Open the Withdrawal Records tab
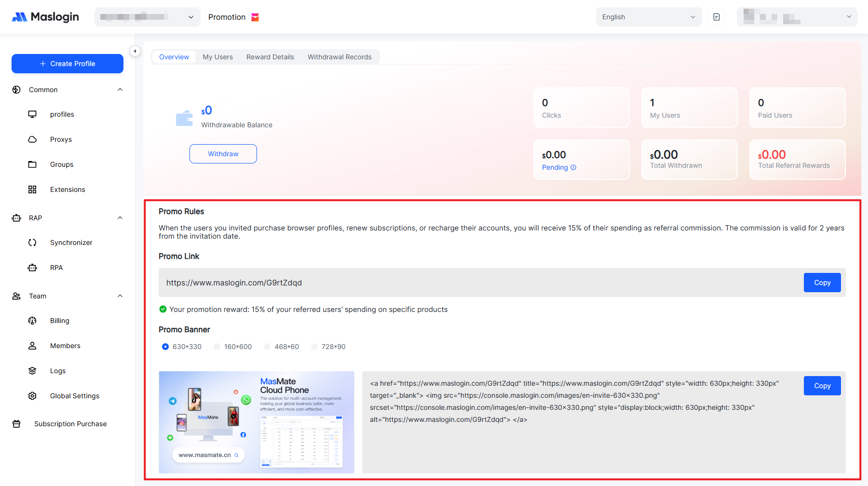 pos(339,57)
